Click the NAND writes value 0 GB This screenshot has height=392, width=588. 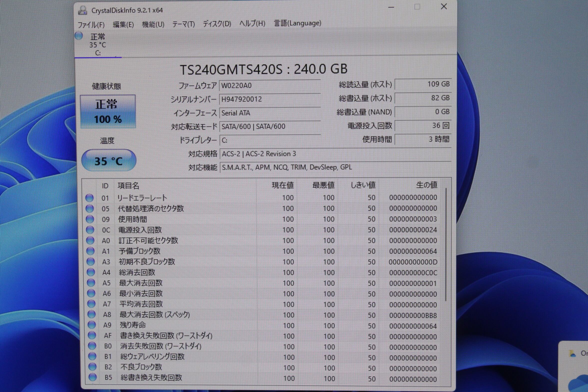423,111
